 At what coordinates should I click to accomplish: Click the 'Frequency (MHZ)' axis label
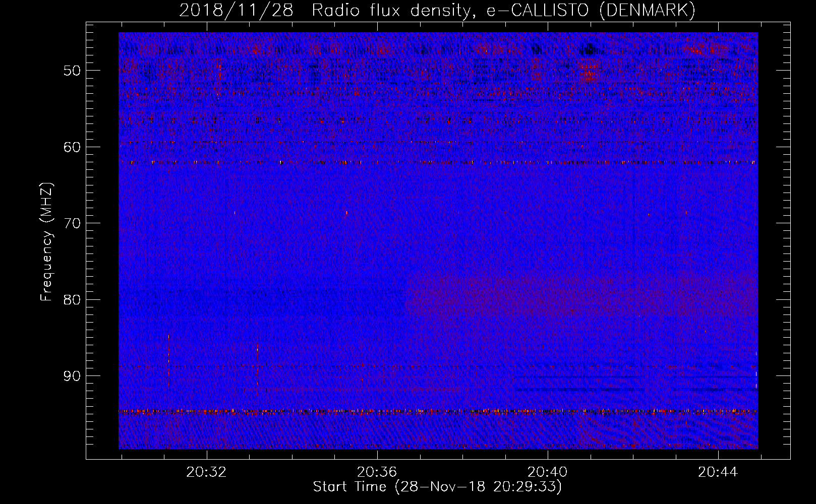[x=46, y=242]
